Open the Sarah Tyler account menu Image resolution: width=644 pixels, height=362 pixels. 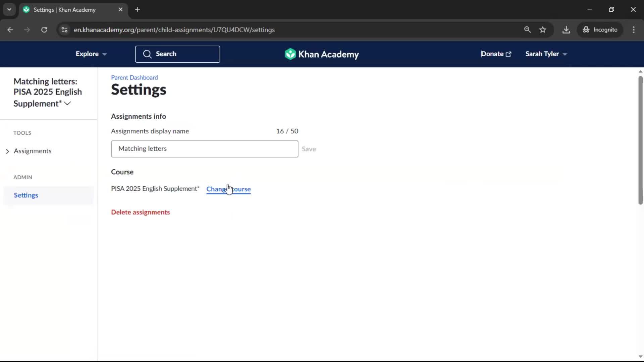pyautogui.click(x=546, y=54)
